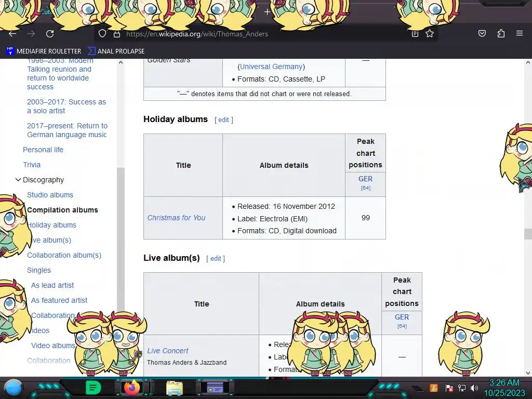Open the green chat app on the taskbar
The image size is (532, 399).
click(94, 388)
